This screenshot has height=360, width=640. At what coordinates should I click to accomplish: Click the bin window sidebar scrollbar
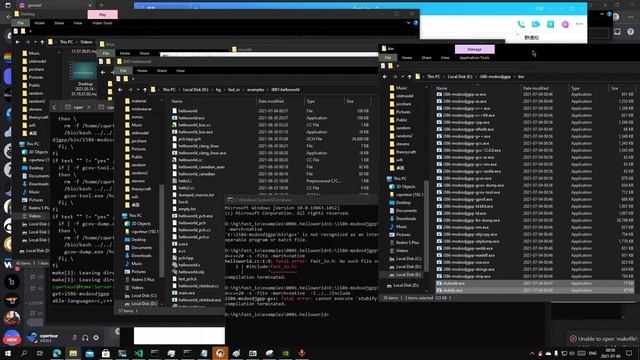click(427, 226)
